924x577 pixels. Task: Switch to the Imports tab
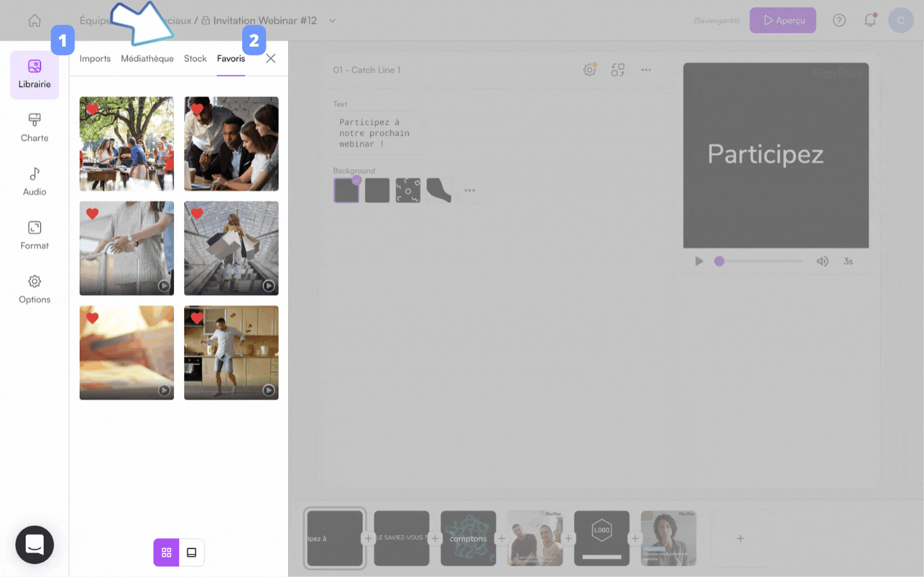point(95,59)
